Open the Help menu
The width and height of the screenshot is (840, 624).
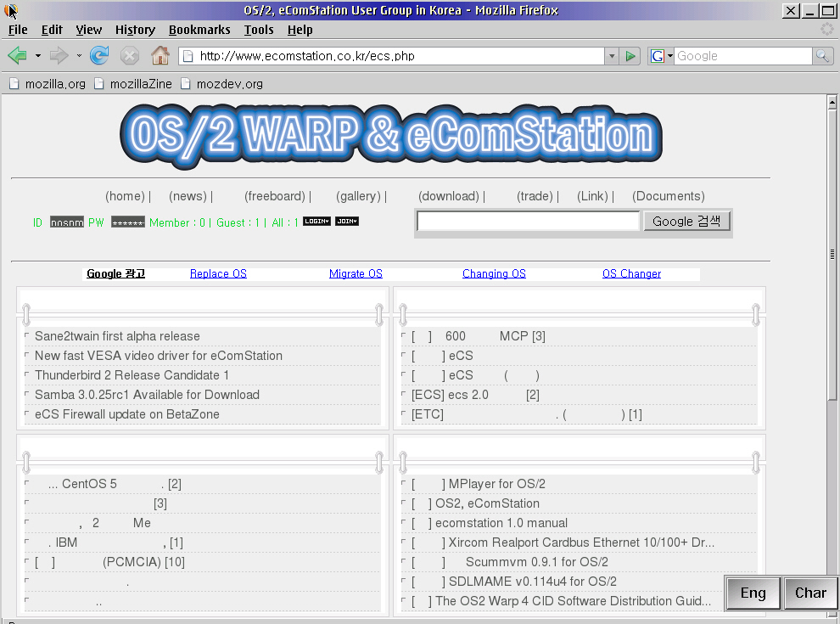(300, 30)
